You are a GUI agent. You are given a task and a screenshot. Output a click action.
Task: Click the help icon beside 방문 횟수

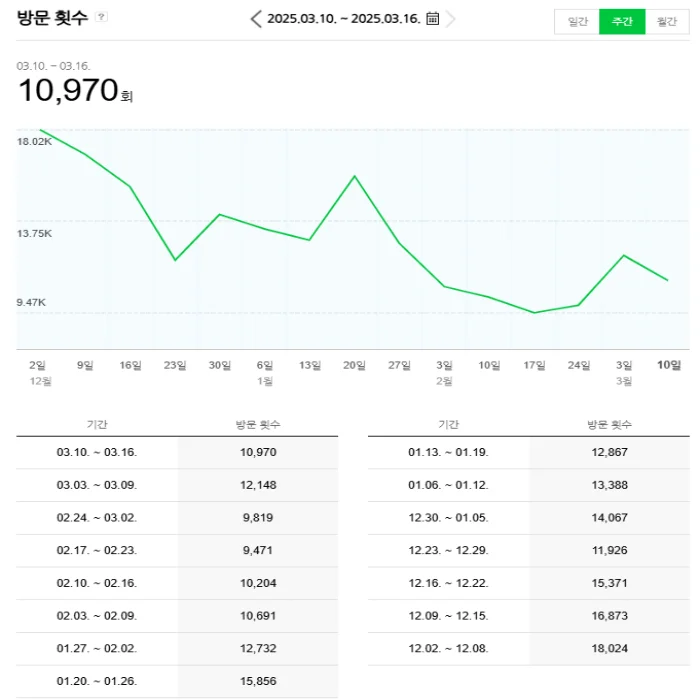pyautogui.click(x=101, y=17)
